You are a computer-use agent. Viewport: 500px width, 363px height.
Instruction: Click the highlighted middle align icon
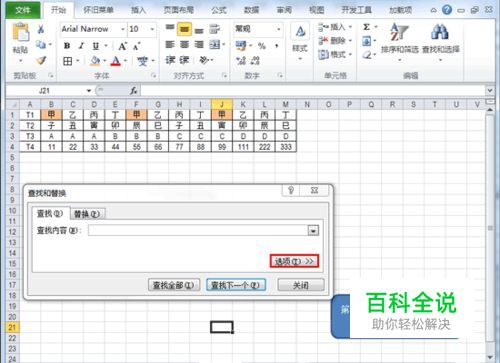pos(184,29)
